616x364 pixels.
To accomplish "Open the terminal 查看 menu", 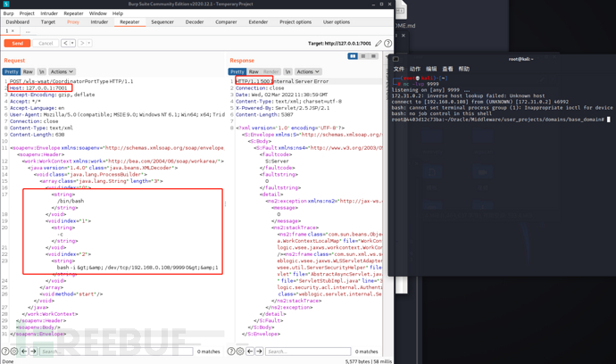I will 447,69.
